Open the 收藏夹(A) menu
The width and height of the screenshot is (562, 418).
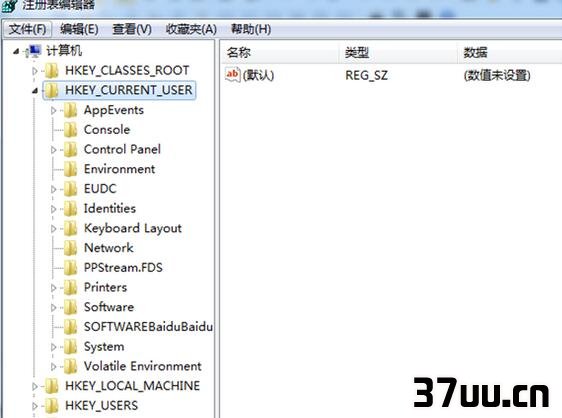[x=191, y=29]
